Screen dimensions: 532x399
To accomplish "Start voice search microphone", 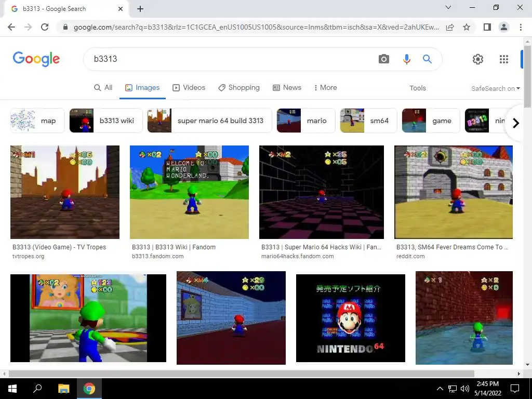I will click(x=406, y=59).
